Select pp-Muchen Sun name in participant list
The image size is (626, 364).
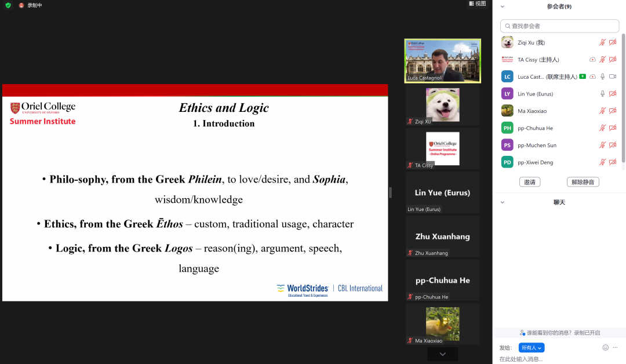pyautogui.click(x=537, y=145)
